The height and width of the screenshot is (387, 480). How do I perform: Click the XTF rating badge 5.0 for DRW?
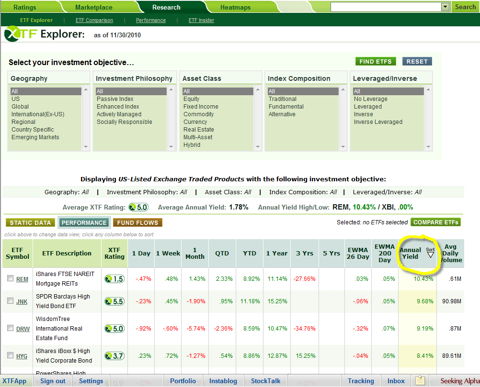114,329
